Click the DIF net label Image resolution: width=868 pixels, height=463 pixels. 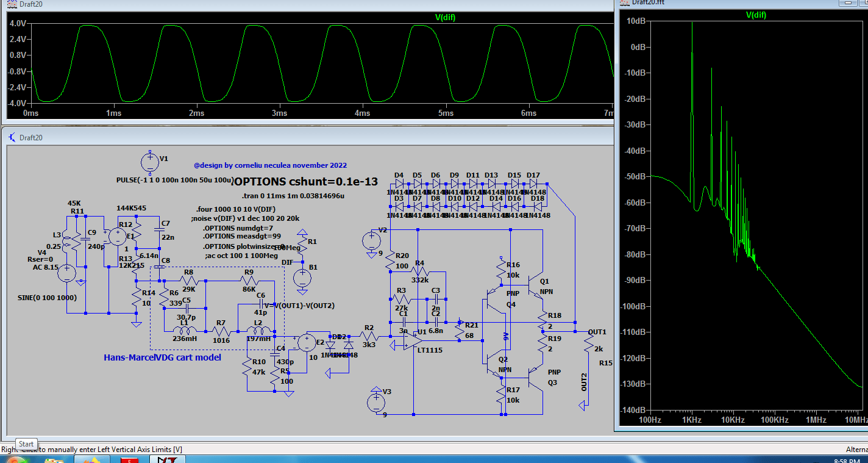point(288,262)
